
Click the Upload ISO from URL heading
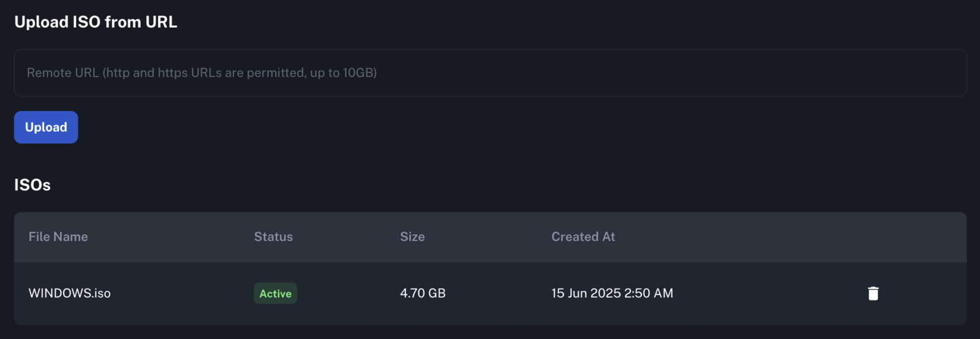tap(96, 22)
